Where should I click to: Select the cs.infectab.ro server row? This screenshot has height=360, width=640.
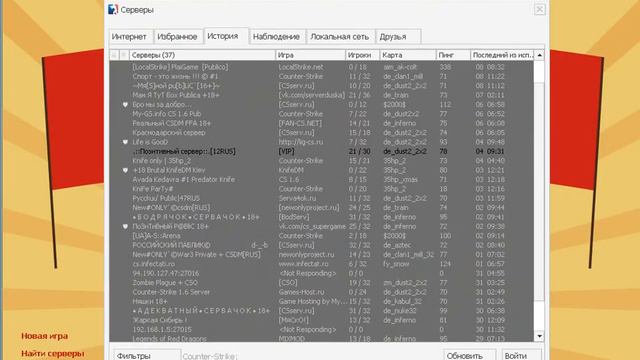[x=321, y=264]
